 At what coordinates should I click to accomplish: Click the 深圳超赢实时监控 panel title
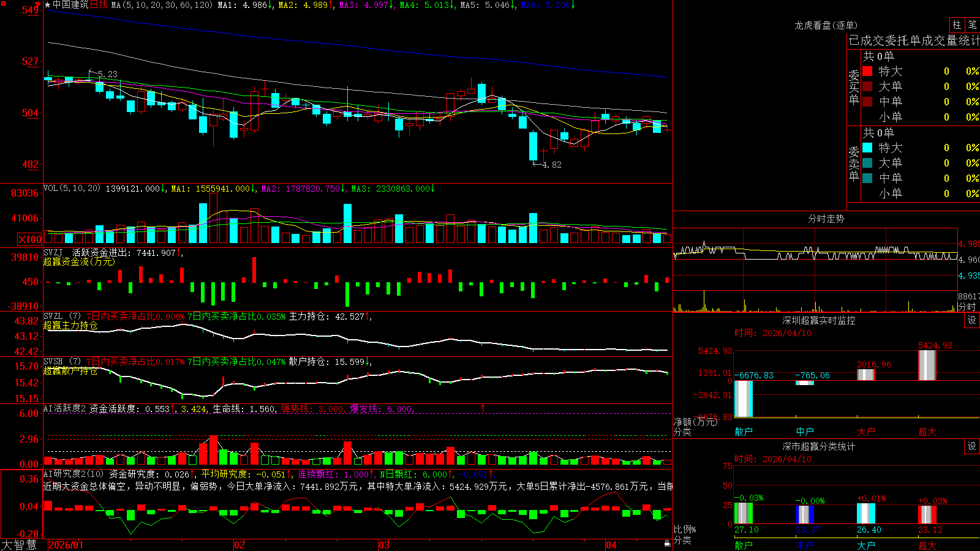819,320
